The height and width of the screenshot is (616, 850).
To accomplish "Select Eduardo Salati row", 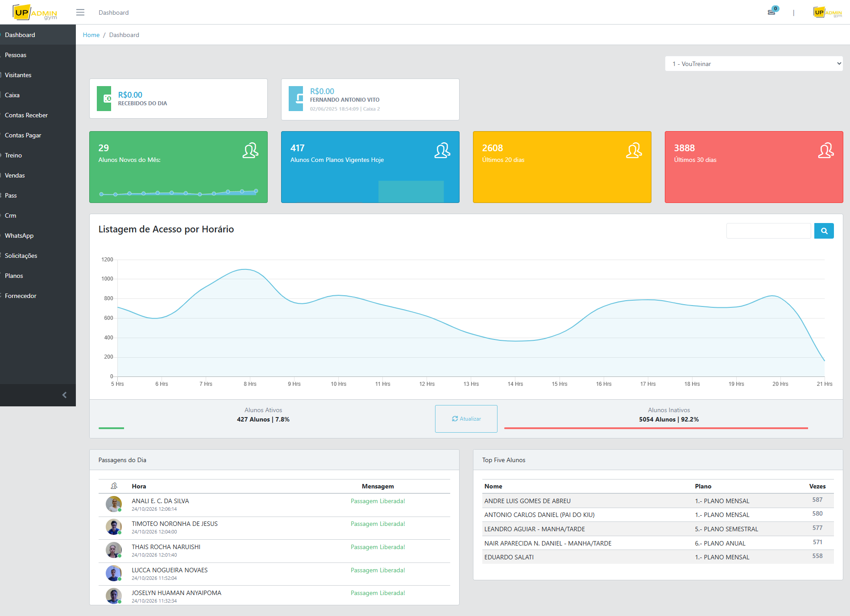I will [x=658, y=557].
